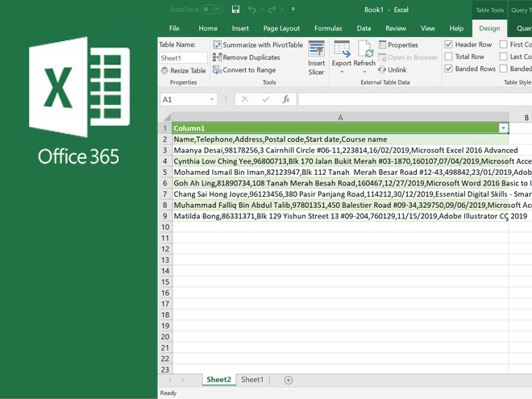Toggle the AutoSave switch
The height and width of the screenshot is (399, 532).
pos(212,10)
